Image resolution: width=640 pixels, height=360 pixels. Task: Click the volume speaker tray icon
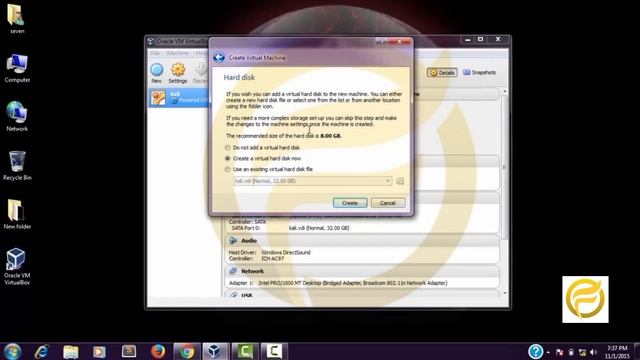pos(593,352)
